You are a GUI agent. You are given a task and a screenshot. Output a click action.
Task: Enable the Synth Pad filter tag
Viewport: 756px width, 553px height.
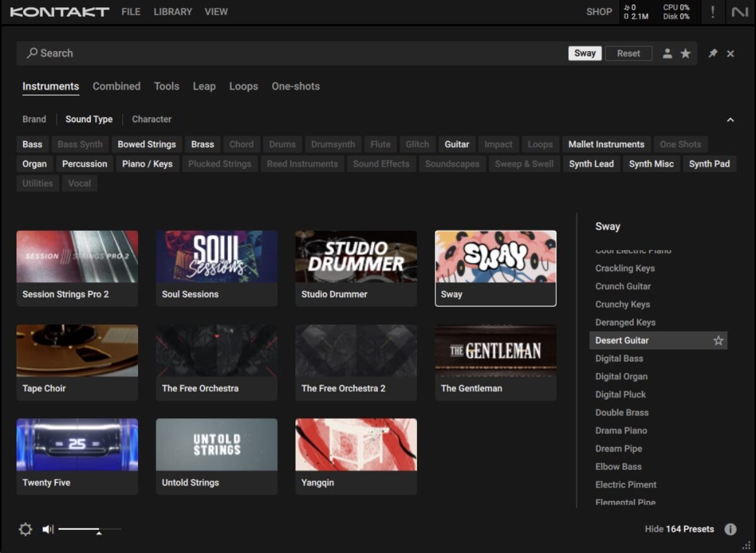click(x=709, y=164)
